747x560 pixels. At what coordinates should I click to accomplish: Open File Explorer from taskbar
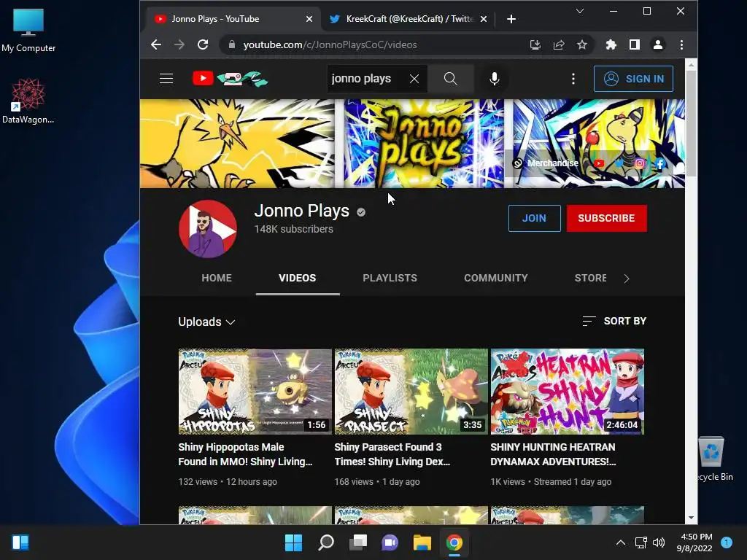coord(422,542)
